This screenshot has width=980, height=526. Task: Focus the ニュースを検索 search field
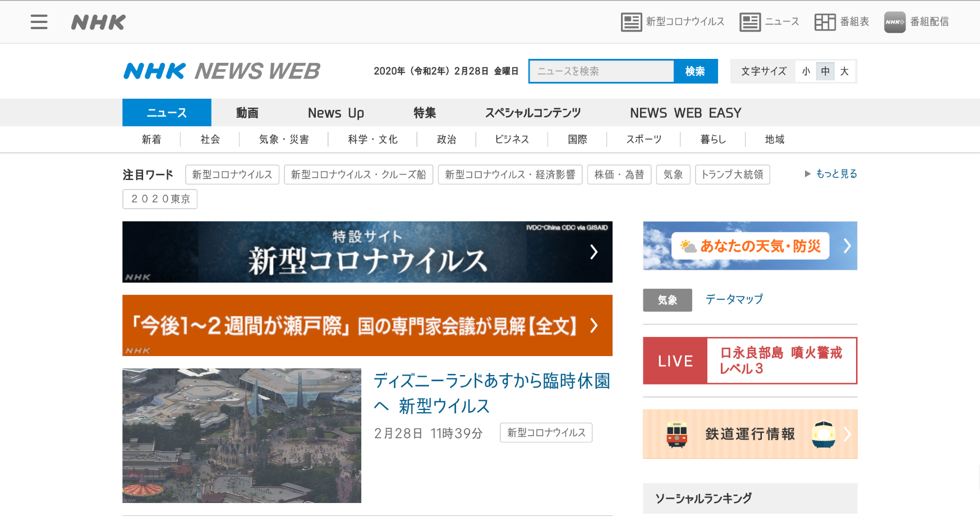(601, 71)
